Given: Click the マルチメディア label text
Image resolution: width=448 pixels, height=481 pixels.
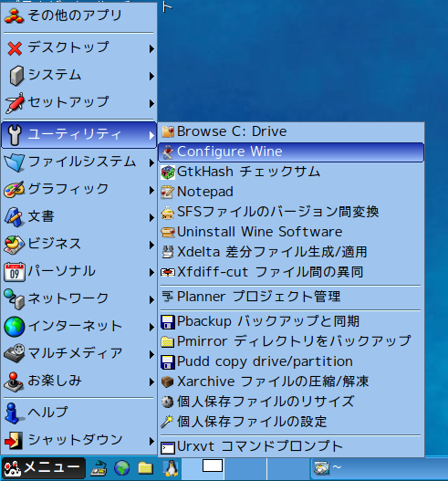Looking at the screenshot, I should (x=75, y=353).
